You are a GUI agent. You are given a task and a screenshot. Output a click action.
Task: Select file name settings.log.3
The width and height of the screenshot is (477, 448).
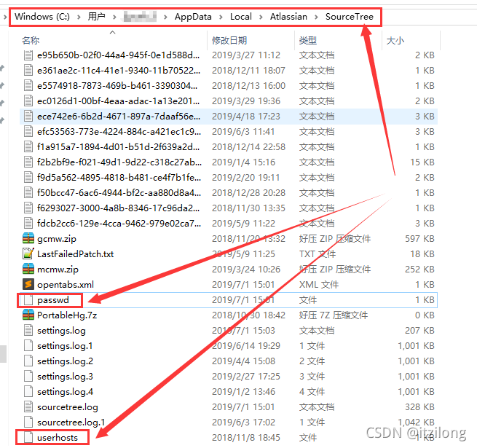click(x=65, y=377)
